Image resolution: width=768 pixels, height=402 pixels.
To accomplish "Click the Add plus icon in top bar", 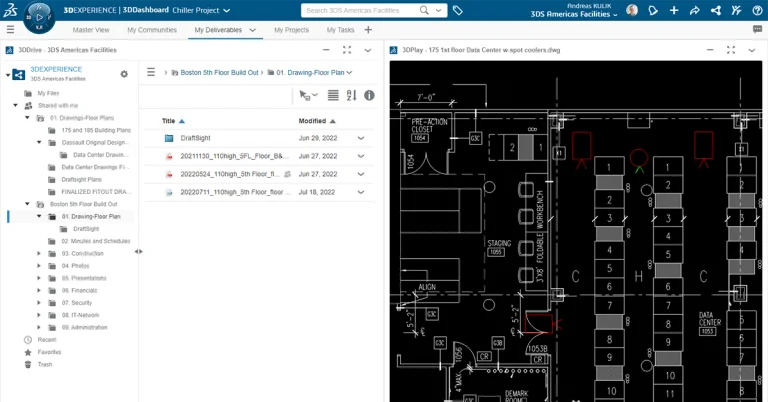I will click(x=673, y=10).
